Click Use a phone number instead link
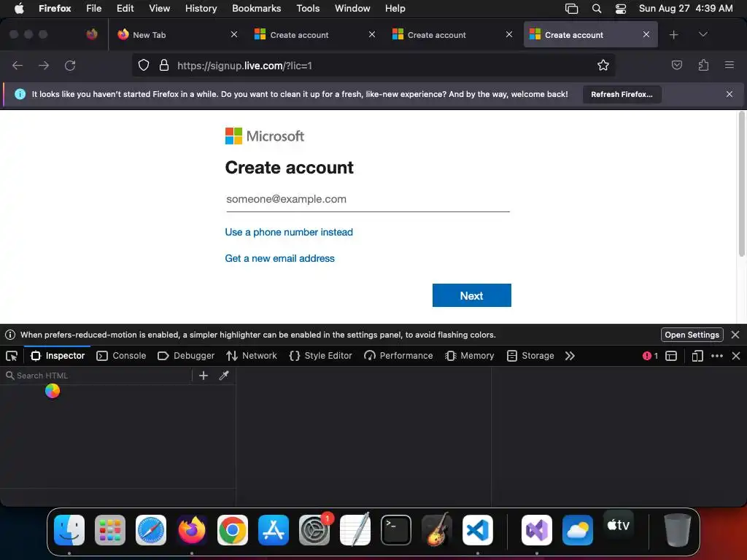The height and width of the screenshot is (560, 747). [289, 232]
